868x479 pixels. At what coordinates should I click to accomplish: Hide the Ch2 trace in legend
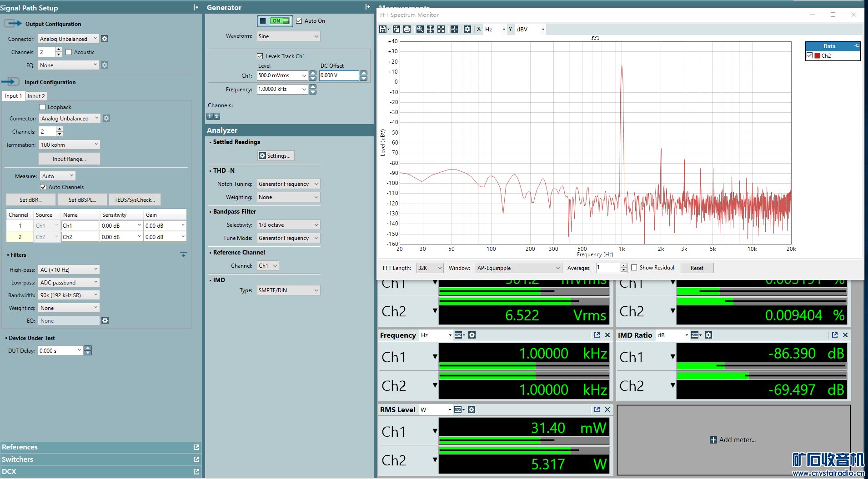click(810, 55)
